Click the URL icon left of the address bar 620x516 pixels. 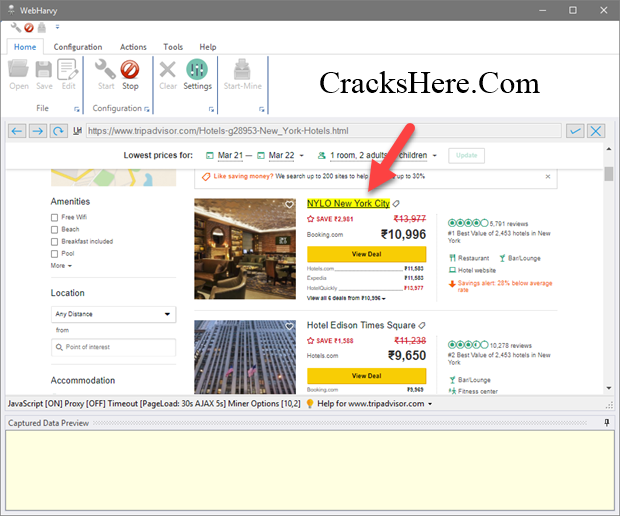tap(78, 131)
